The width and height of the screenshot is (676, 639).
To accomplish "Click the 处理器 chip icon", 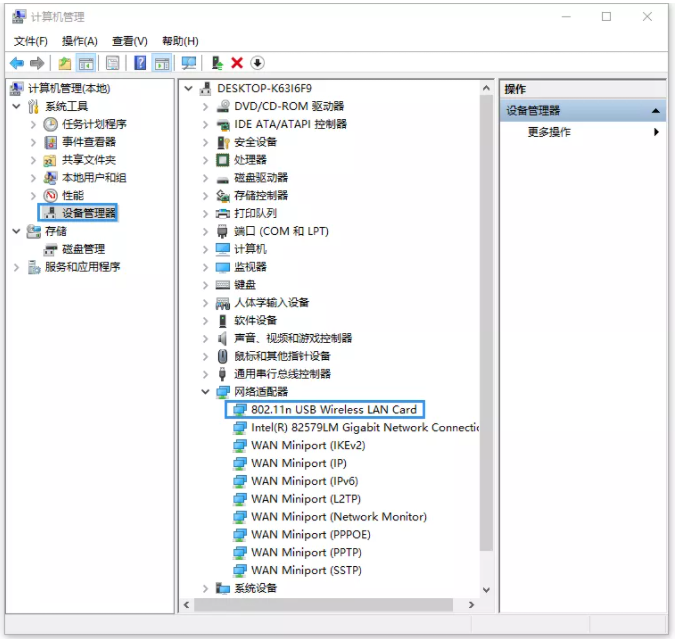I will pos(223,160).
